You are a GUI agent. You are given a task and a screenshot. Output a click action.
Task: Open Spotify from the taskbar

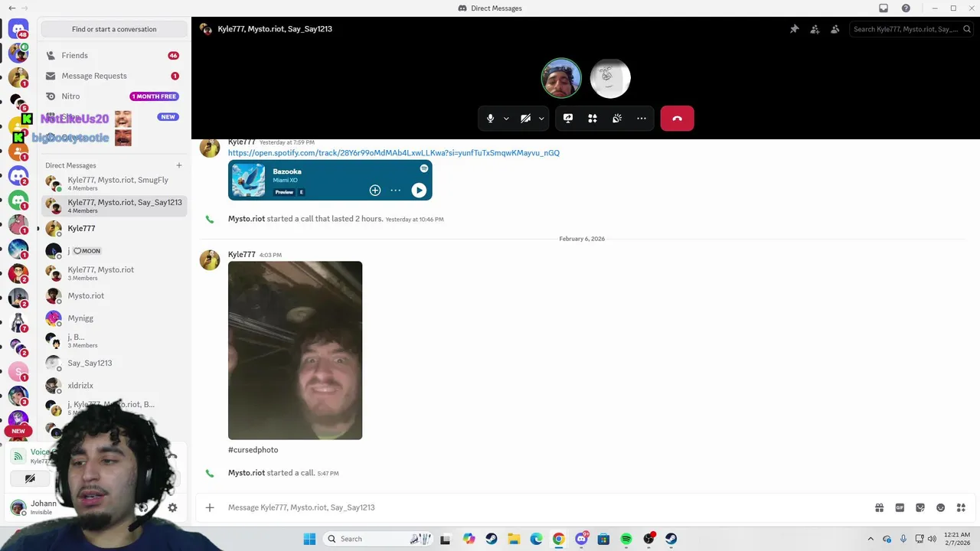coord(626,539)
